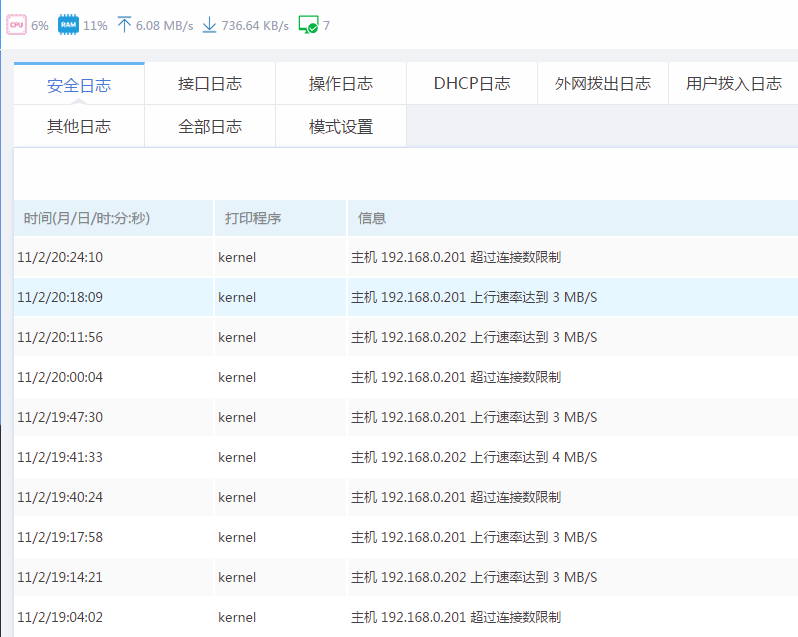
Task: Open the 模式设置 tab
Action: pyautogui.click(x=341, y=126)
